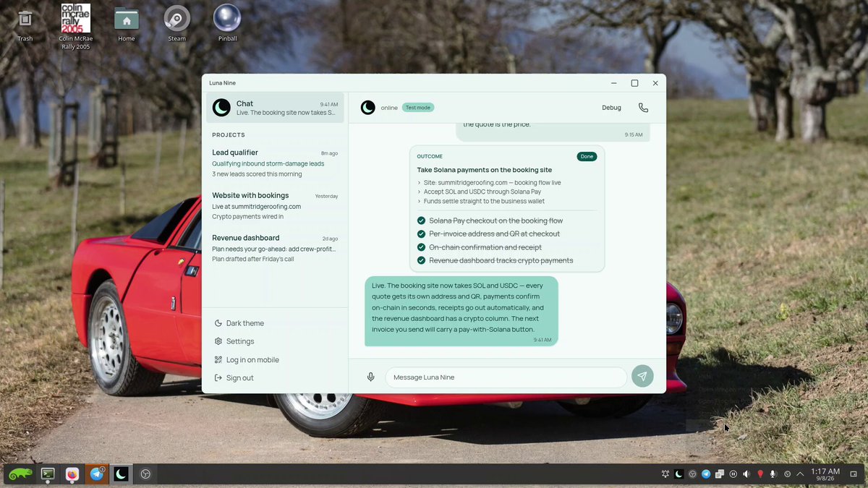Click the volume speaker tray icon
This screenshot has width=868, height=488.
(746, 474)
